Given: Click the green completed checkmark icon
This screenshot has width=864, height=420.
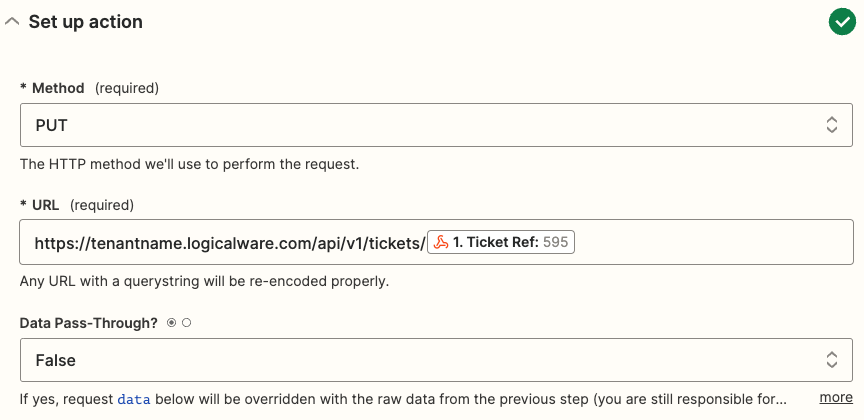Looking at the screenshot, I should click(x=840, y=22).
